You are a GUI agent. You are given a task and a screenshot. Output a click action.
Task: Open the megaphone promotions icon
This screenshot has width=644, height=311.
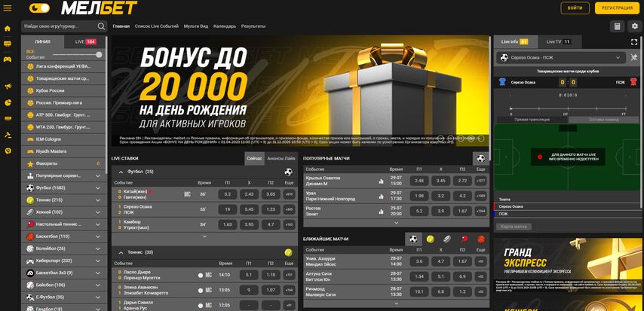pos(8,87)
